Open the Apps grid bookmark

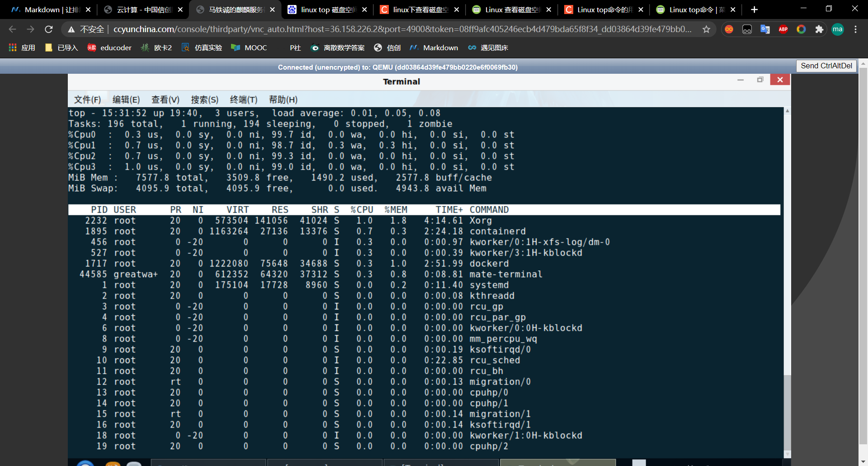coord(22,48)
